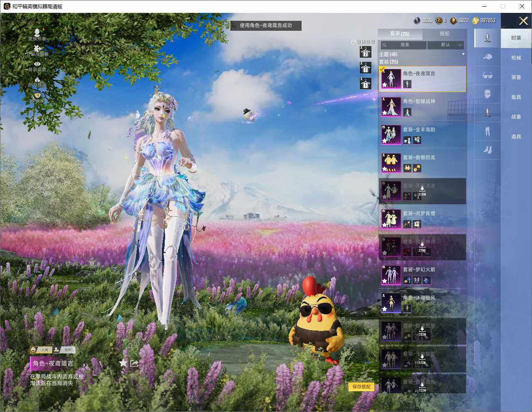Select bottom quick-change hanger slot
Screen dimensions: 532x412
pyautogui.click(x=365, y=83)
